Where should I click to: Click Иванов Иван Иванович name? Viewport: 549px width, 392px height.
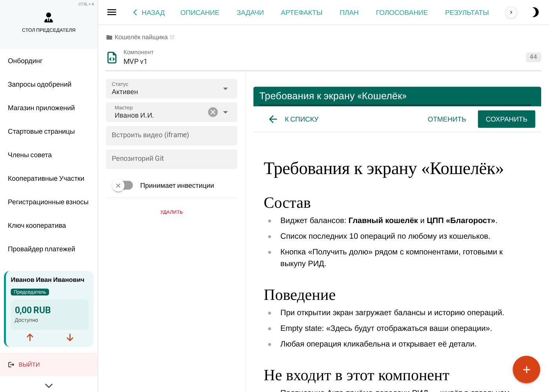pyautogui.click(x=47, y=279)
